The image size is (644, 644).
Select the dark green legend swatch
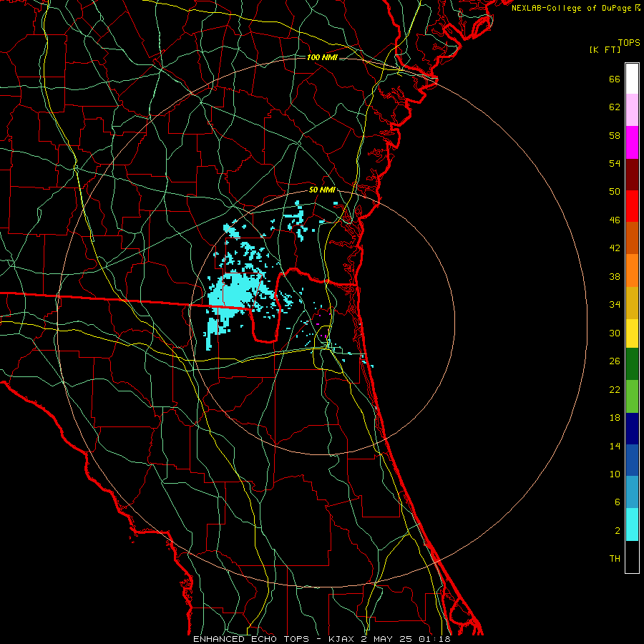coord(632,364)
